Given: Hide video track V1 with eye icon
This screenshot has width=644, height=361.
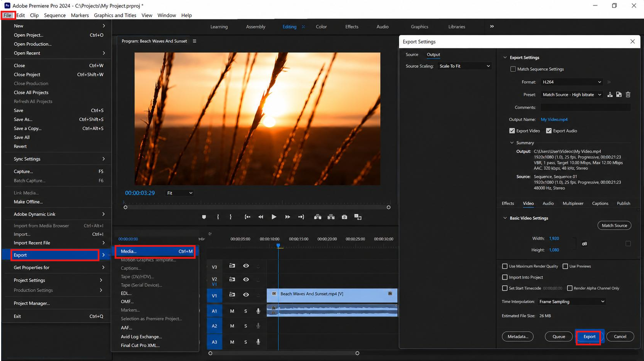Looking at the screenshot, I should click(246, 295).
